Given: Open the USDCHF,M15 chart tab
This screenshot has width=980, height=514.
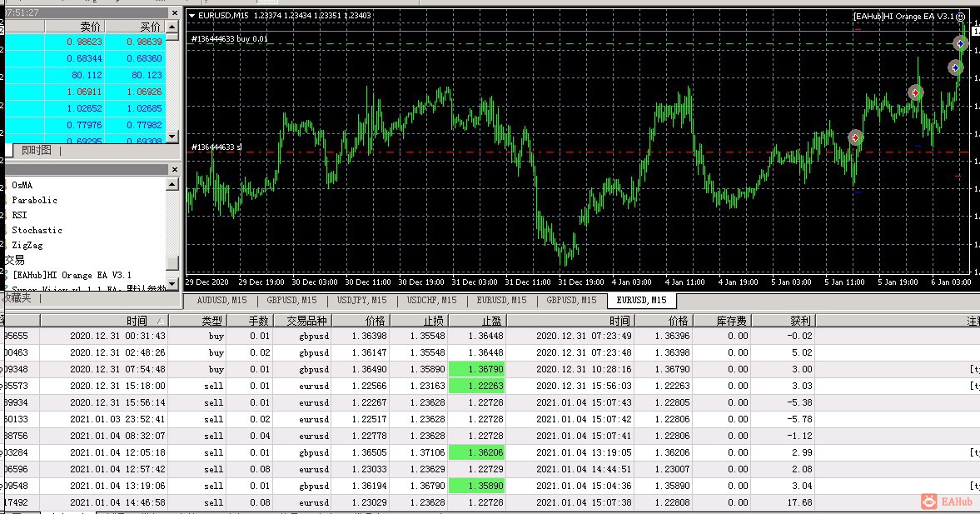Looking at the screenshot, I should tap(432, 300).
